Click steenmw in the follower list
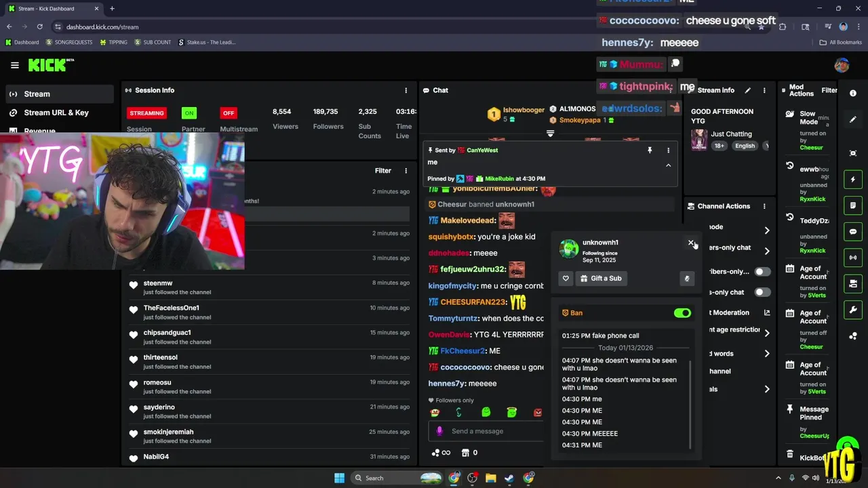Image resolution: width=868 pixels, height=488 pixels. 157,283
